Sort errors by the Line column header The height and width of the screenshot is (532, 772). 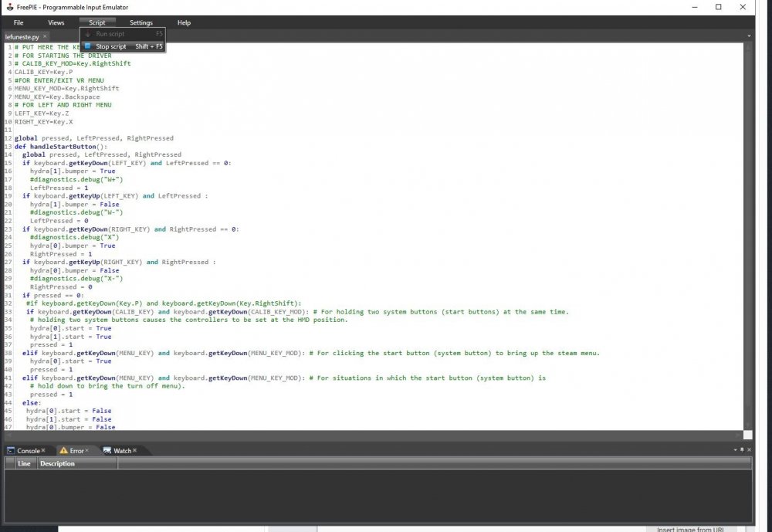point(24,463)
